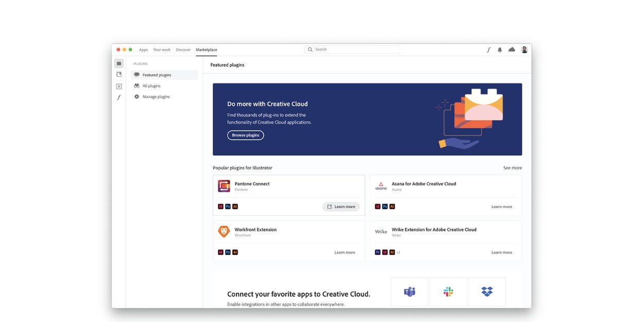The height and width of the screenshot is (322, 644).
Task: Open the Dropbox integration tile
Action: coord(487,292)
